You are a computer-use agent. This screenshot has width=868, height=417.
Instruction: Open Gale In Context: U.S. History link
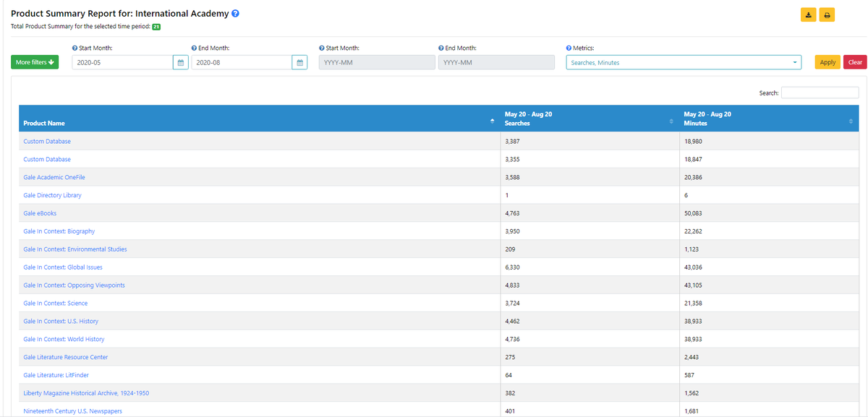tap(61, 322)
